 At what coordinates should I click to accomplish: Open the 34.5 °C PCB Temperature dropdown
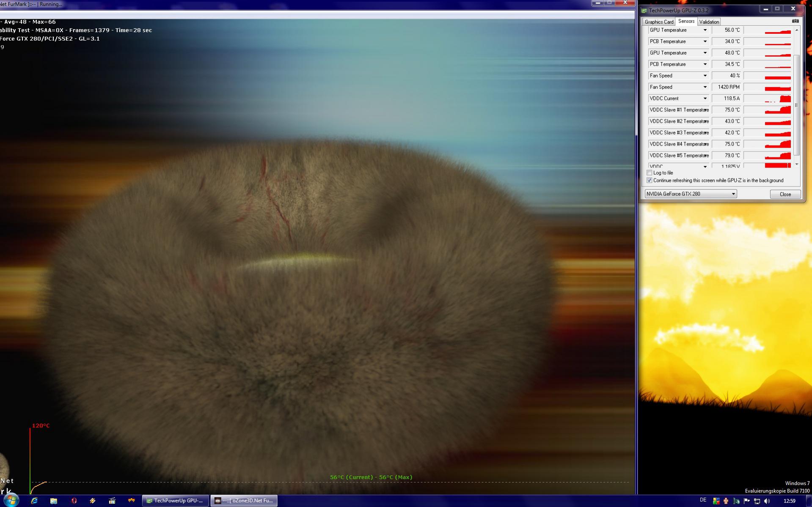705,64
